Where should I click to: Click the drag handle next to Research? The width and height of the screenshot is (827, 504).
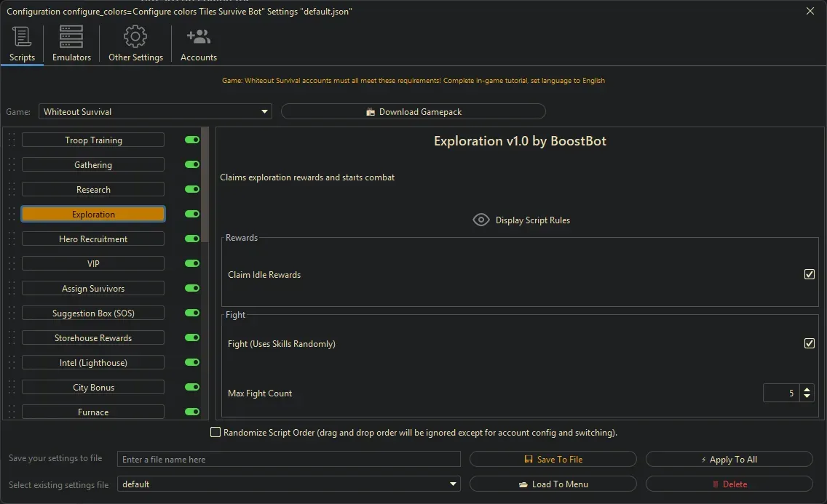click(x=12, y=190)
